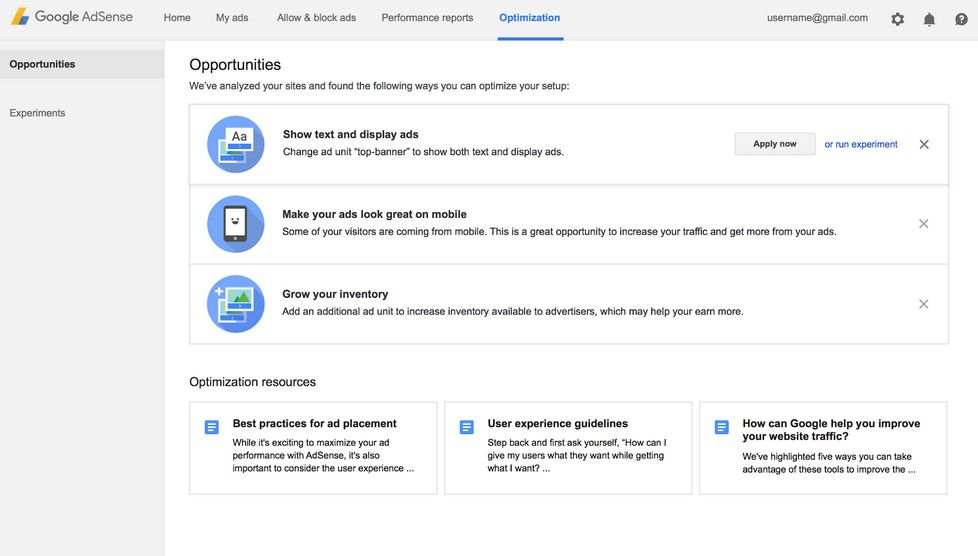Click the Opportunities page heading

tap(235, 65)
